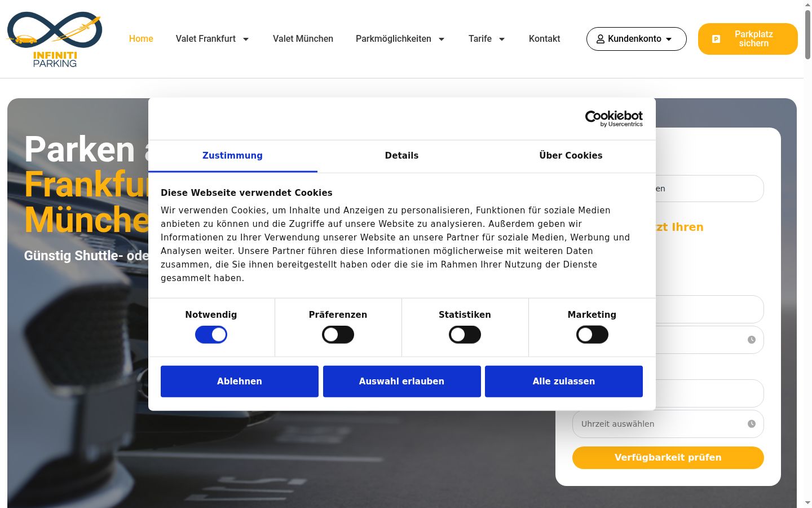Click the scrollbar down arrow
Screen dimensions: 812x508
pyautogui.click(x=807, y=503)
